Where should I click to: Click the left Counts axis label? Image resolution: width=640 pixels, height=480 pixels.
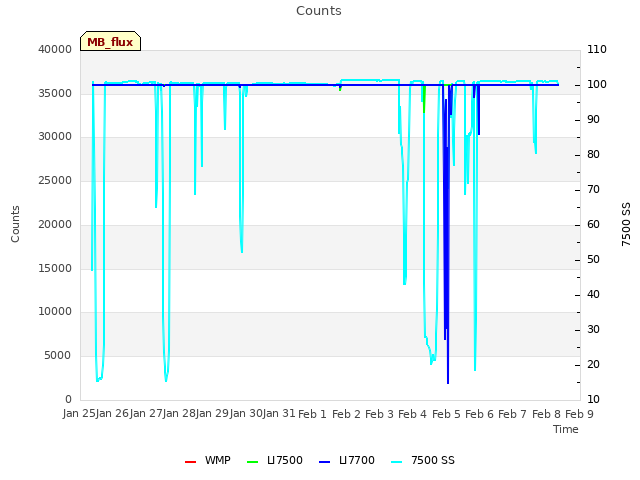click(16, 224)
